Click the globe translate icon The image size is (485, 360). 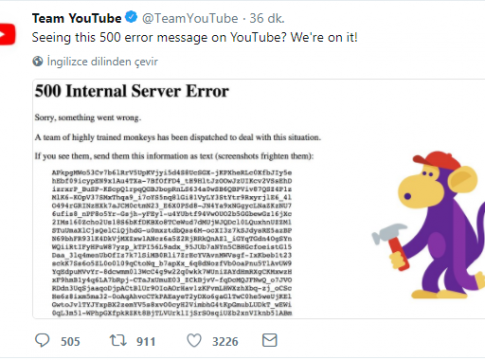38,61
